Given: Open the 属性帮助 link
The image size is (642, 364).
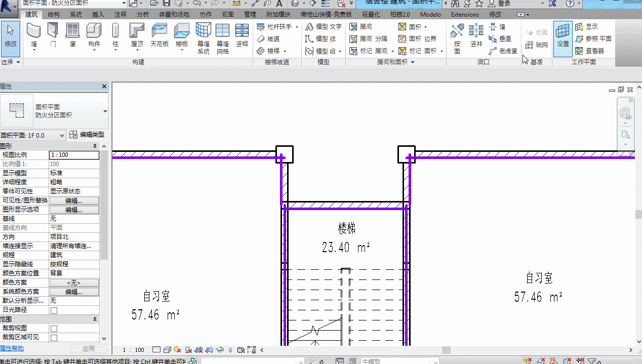Looking at the screenshot, I should pos(12,348).
